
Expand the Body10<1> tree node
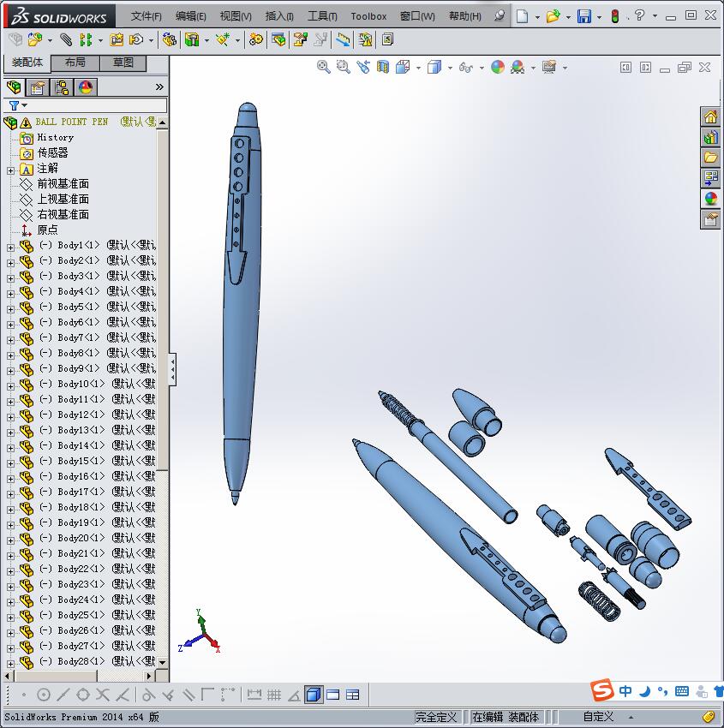coord(10,386)
